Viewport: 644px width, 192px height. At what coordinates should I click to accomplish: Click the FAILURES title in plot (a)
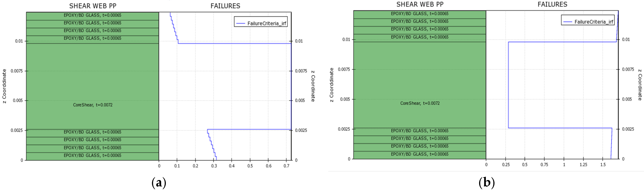(x=225, y=6)
